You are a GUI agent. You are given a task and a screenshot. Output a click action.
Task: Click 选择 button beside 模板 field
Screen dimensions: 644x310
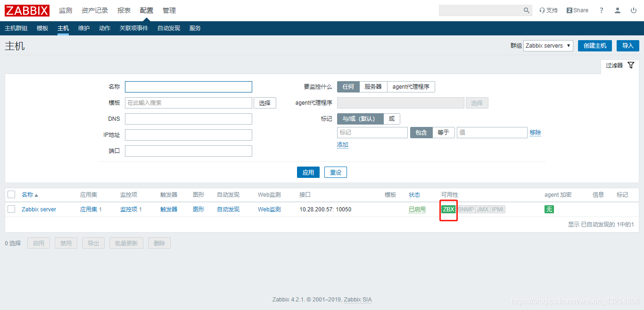[265, 103]
